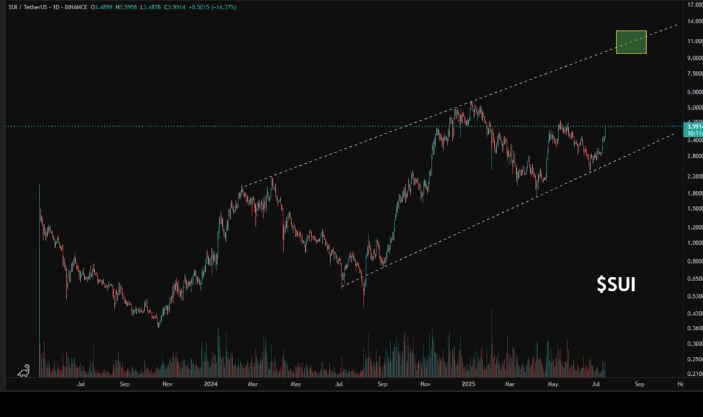The image size is (703, 417).
Task: Click the Nov label preceding 2025
Action: pos(425,384)
